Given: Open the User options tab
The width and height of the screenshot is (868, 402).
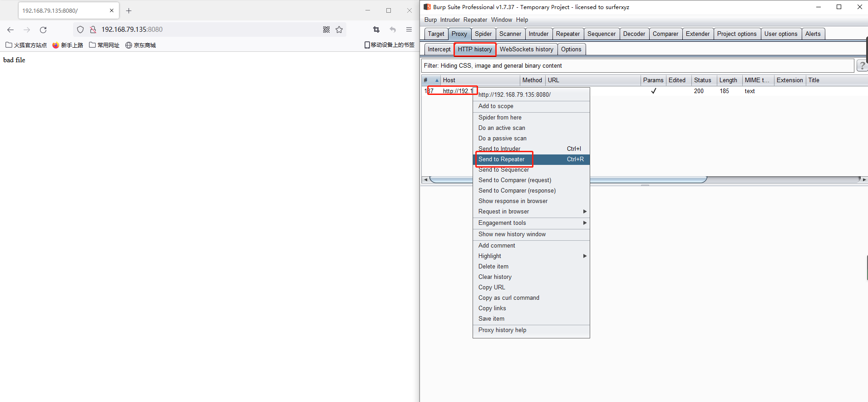Looking at the screenshot, I should coord(781,34).
